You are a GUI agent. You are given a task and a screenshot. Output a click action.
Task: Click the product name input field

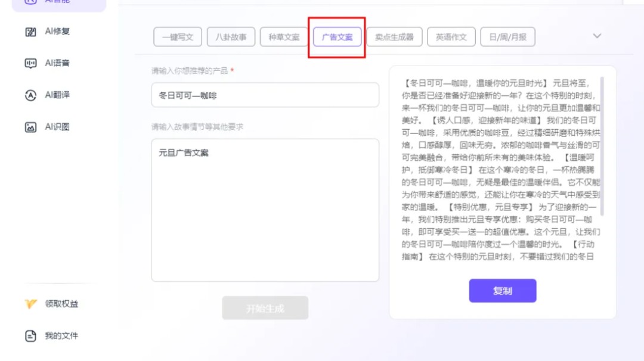(265, 95)
